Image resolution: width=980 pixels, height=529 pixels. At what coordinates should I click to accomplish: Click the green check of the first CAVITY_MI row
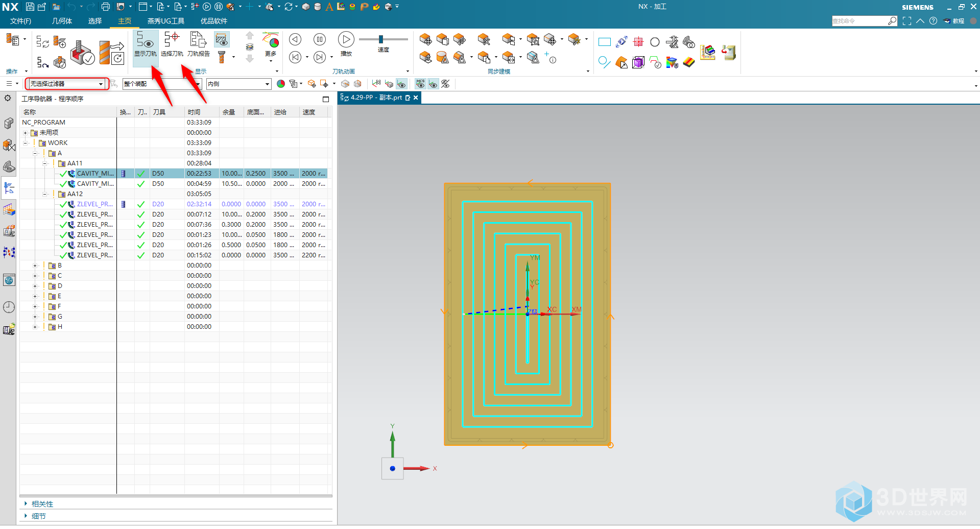pyautogui.click(x=141, y=174)
